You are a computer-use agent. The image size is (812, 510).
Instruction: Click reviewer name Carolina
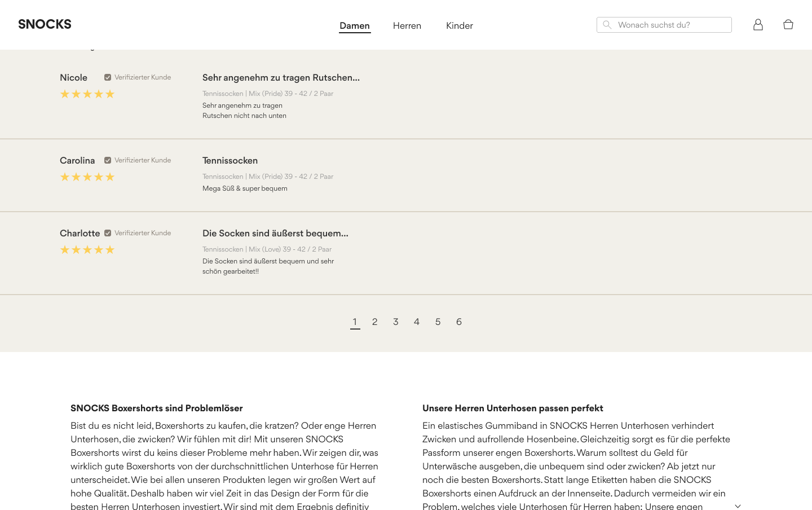[77, 160]
